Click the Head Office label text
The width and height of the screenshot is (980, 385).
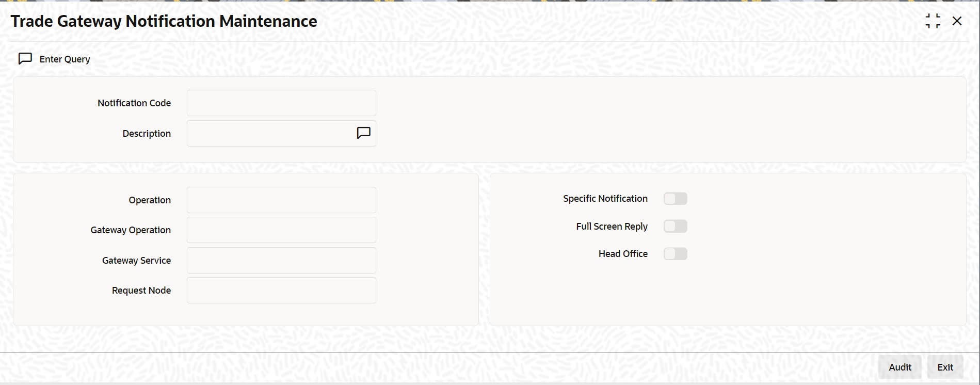point(623,254)
